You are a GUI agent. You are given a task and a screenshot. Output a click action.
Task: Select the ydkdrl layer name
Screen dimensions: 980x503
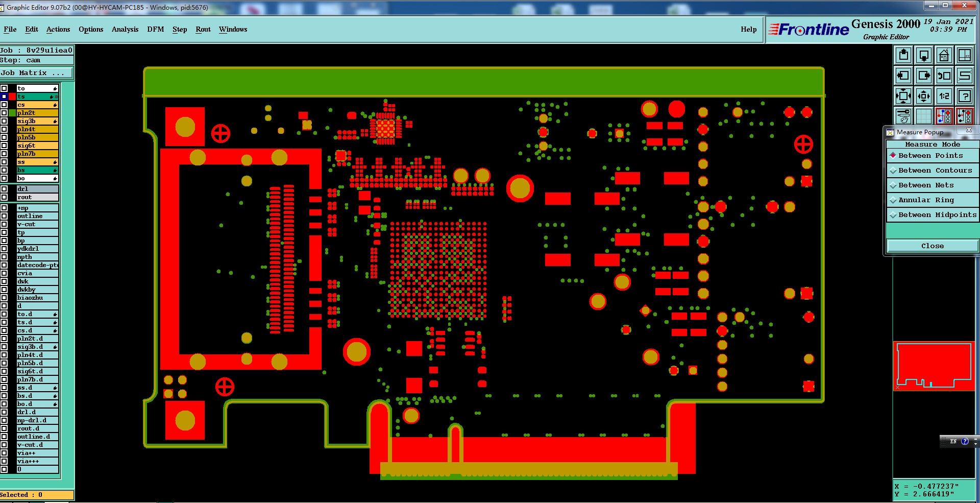coord(37,249)
